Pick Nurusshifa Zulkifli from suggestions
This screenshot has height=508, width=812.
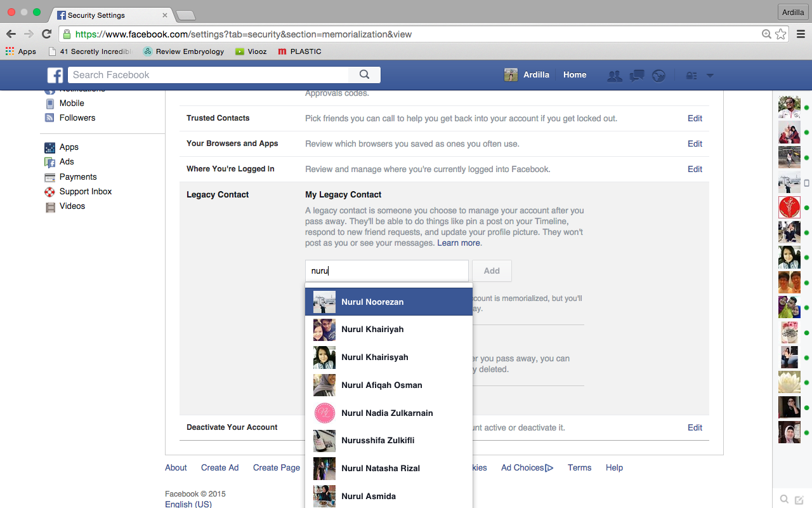[x=389, y=441]
